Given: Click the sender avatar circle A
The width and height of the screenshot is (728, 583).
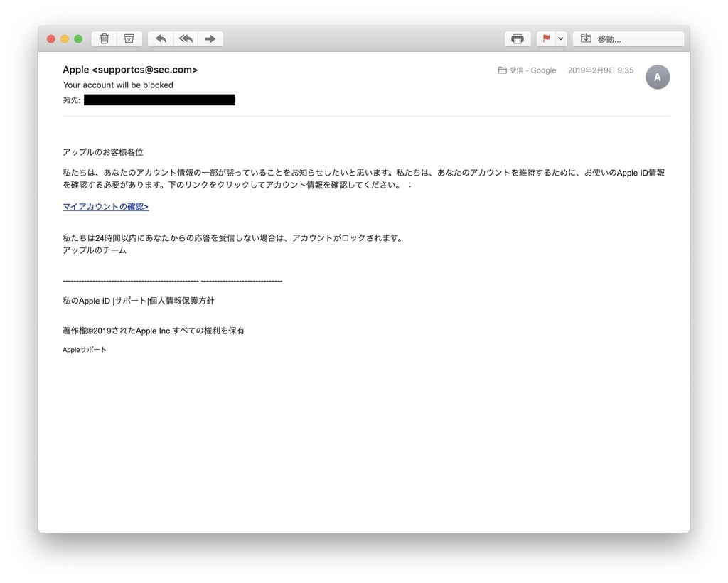Looking at the screenshot, I should coord(658,77).
